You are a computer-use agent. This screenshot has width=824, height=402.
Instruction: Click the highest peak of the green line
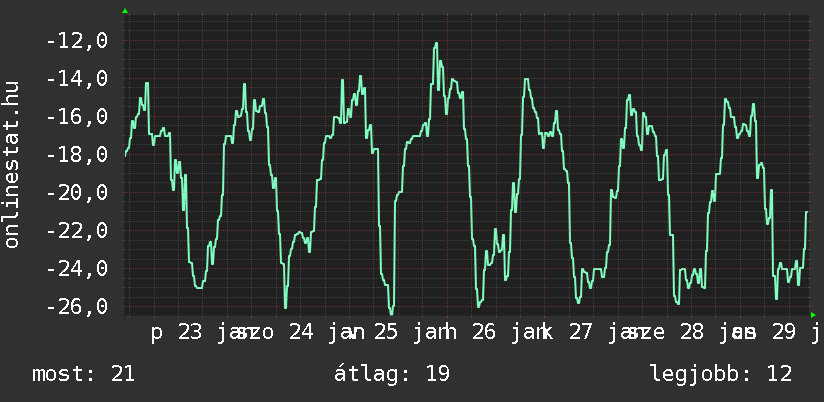436,44
